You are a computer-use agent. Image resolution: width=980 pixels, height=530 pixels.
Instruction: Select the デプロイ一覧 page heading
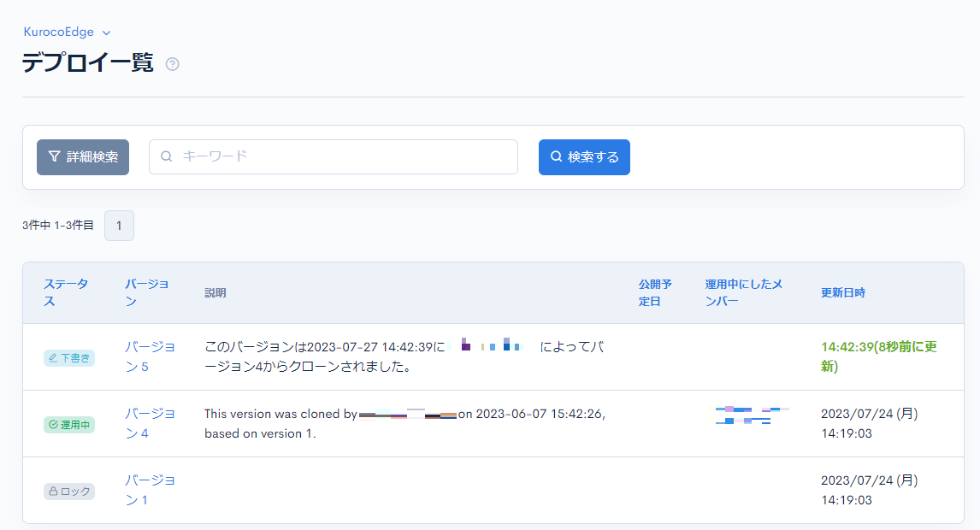point(87,62)
